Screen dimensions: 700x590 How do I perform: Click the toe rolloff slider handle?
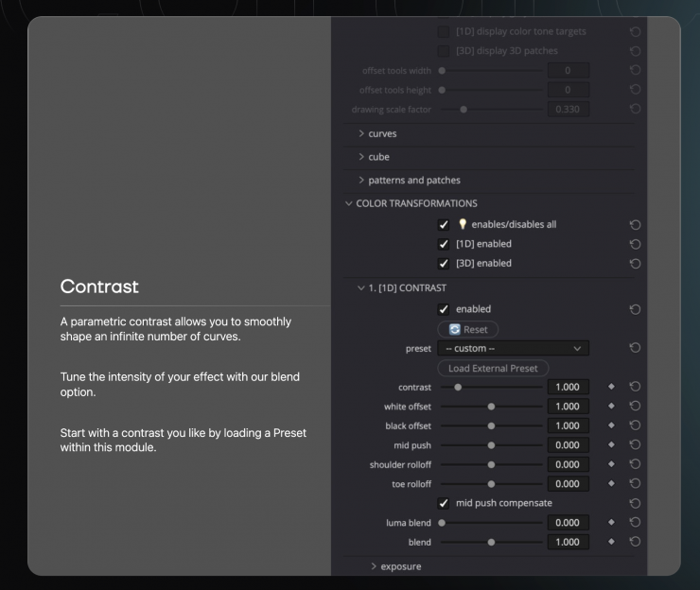(491, 484)
